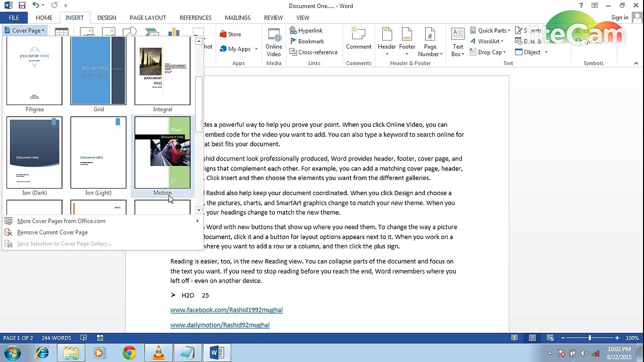Open the My Apps dropdown
This screenshot has width=644, height=362.
pos(238,49)
